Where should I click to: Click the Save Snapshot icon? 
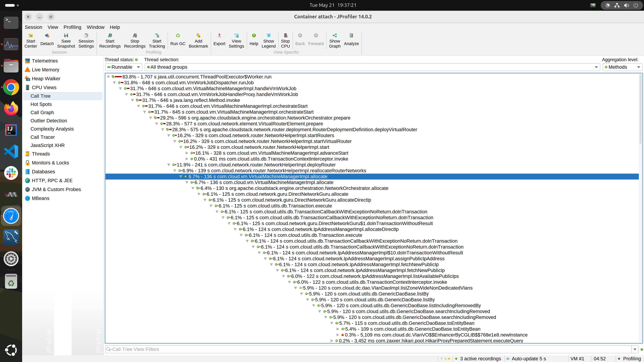[x=66, y=40]
